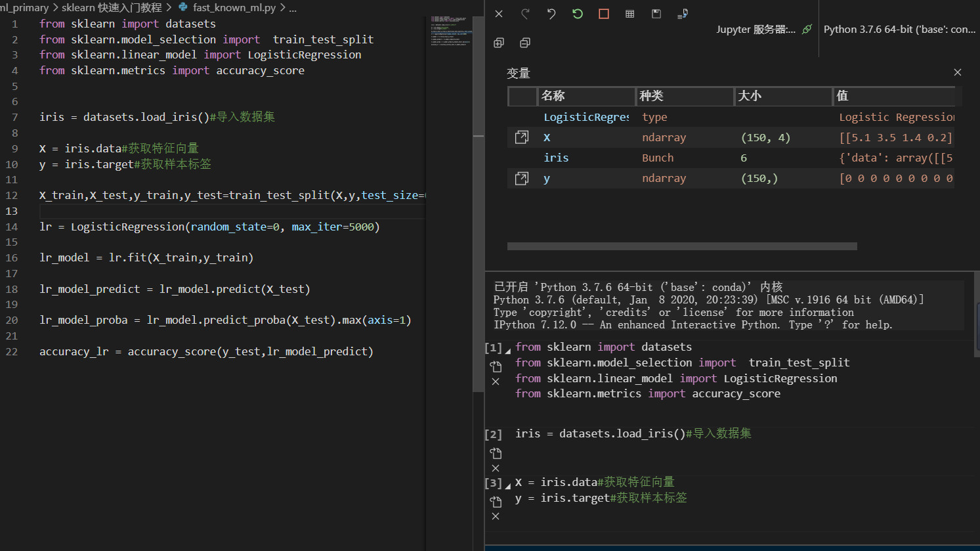
Task: Click 'iris = datasets.load_iris()' in cell [2]
Action: click(x=600, y=433)
